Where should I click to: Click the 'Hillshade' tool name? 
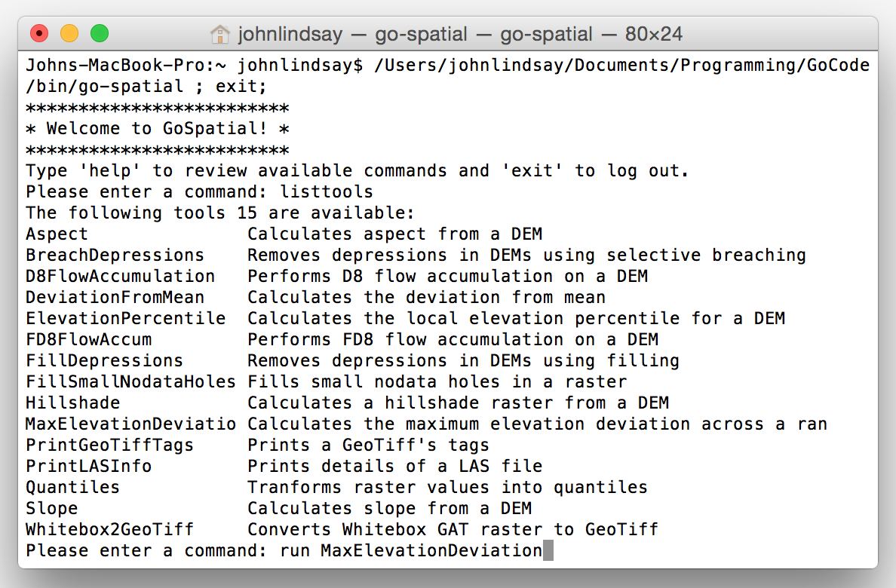coord(72,403)
